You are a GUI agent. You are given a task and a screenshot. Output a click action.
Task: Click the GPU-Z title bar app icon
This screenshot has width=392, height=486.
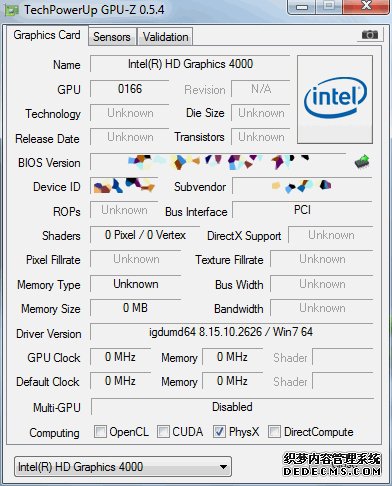click(11, 10)
